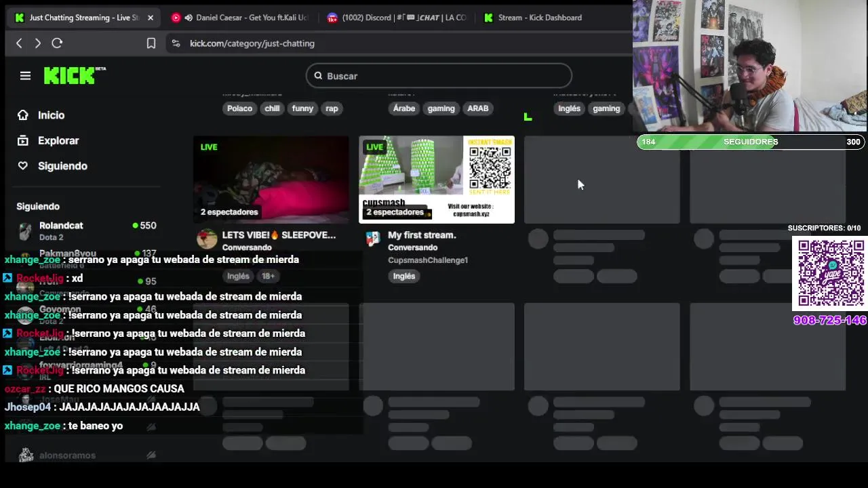Click CupsmashChallenge1 channel name

(428, 260)
